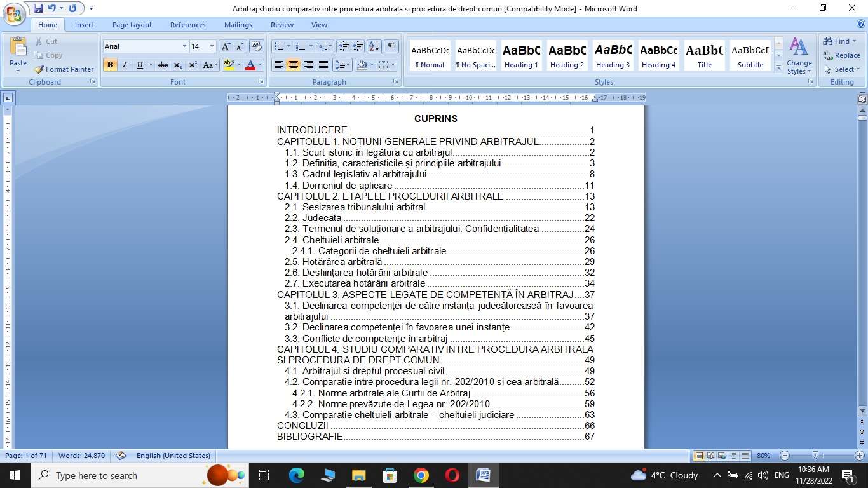Switch to Full Screen Reading view
868x488 pixels.
click(710, 456)
